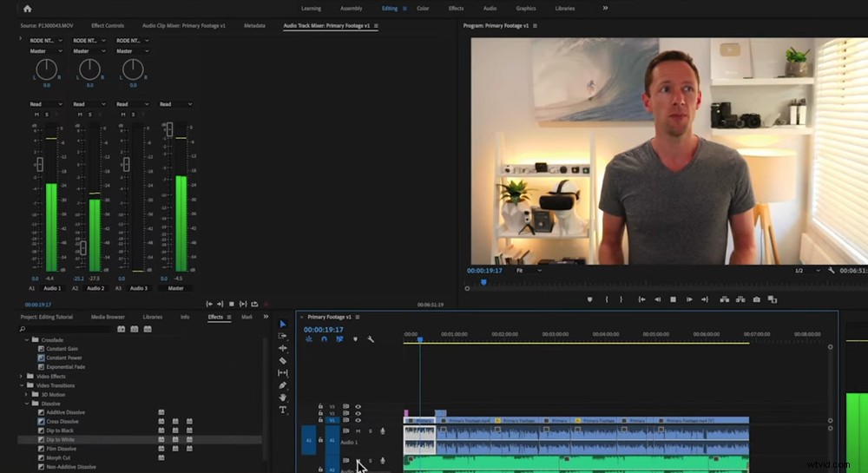Go to In point in Program monitor
The image size is (868, 473).
coord(641,299)
